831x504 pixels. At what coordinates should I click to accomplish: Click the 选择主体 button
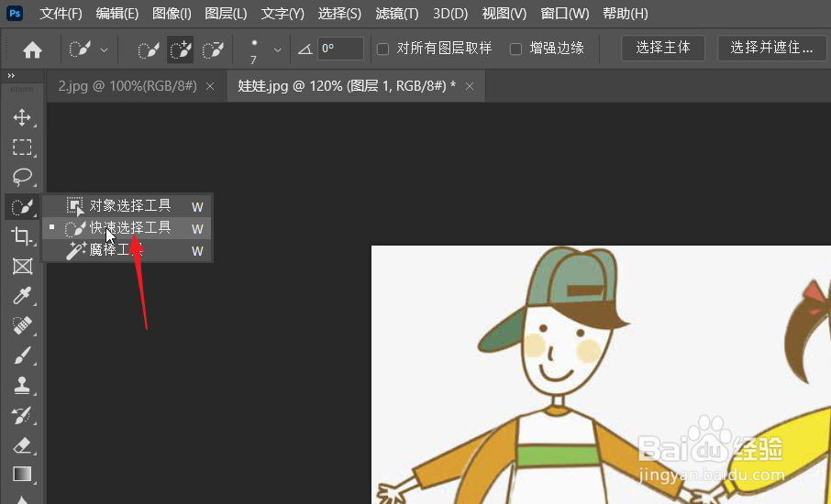[663, 49]
